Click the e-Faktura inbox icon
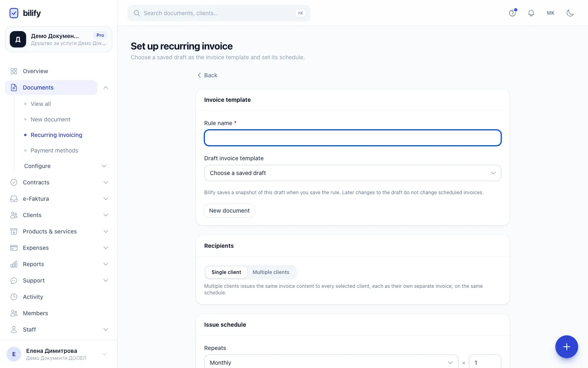Screen dimensions: 588x368 tap(14, 199)
